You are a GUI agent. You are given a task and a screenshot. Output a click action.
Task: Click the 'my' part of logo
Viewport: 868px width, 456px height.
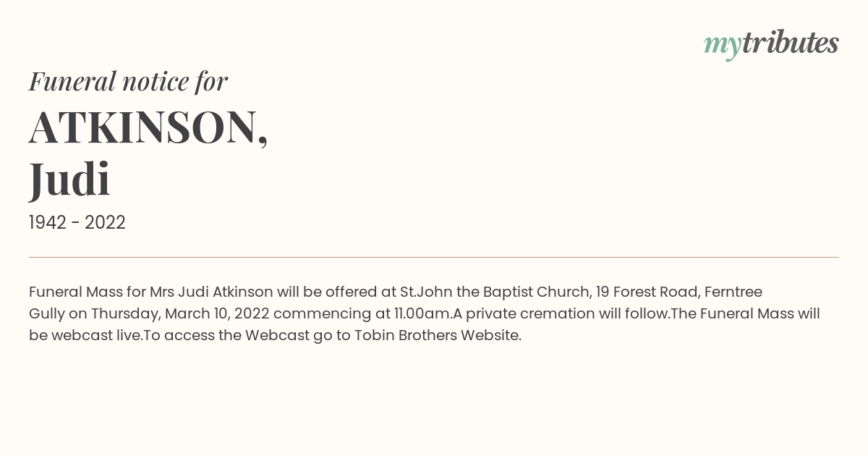tap(723, 46)
